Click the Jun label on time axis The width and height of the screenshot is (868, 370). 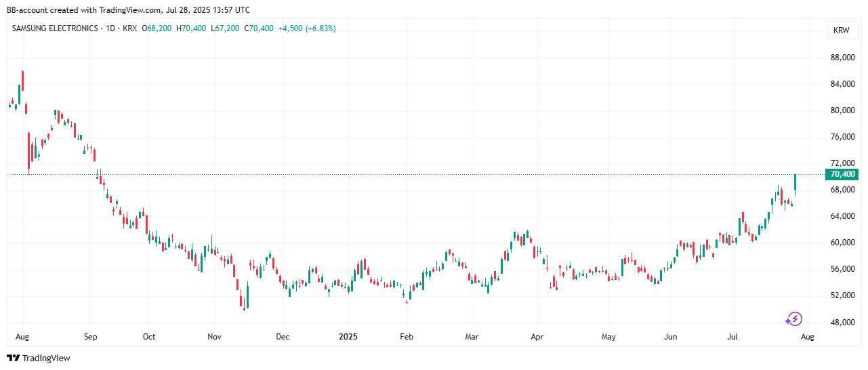pyautogui.click(x=671, y=337)
